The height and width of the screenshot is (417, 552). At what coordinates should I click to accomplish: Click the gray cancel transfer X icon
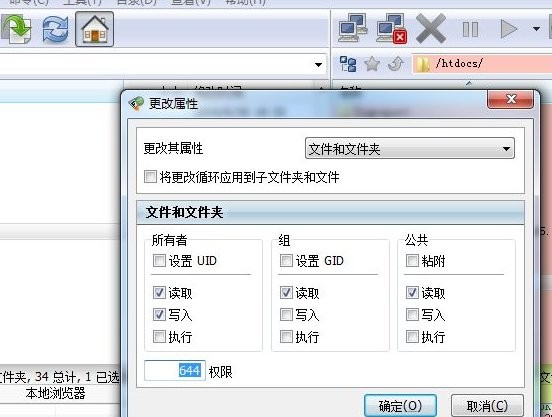(x=431, y=29)
